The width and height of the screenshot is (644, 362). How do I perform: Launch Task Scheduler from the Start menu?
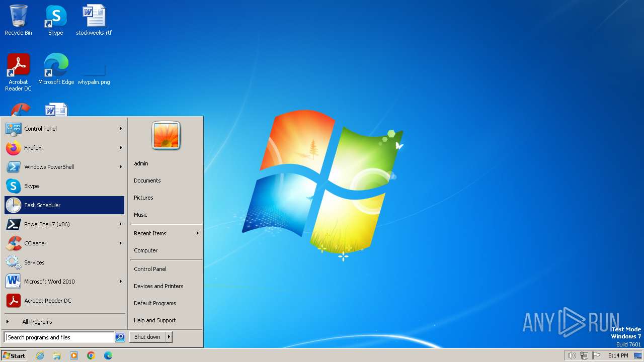coord(64,205)
